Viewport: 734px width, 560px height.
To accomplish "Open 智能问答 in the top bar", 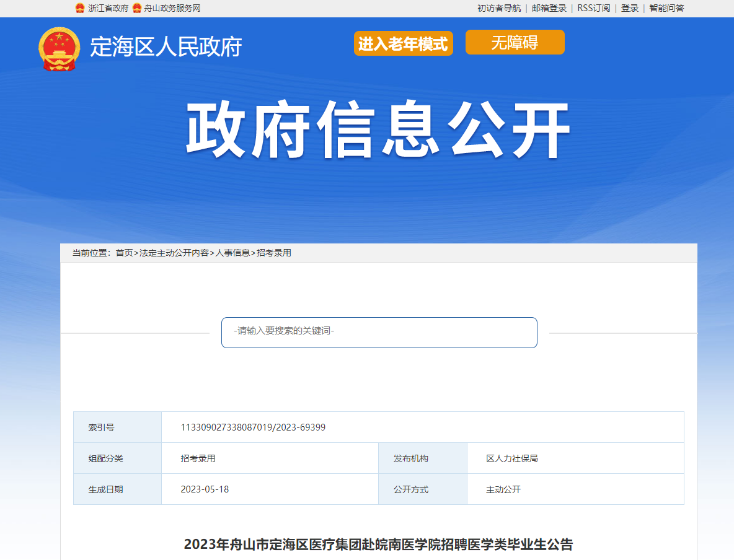I will click(666, 8).
